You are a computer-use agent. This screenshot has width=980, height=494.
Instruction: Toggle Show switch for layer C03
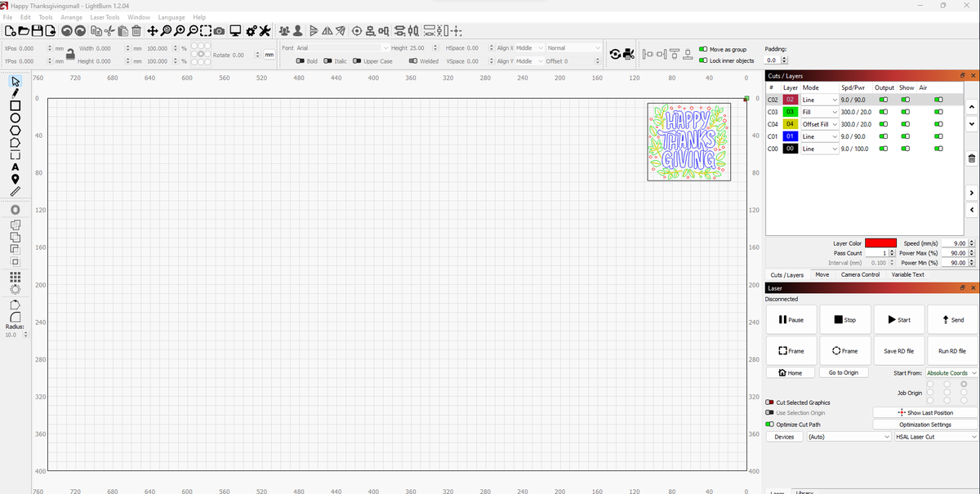(905, 111)
